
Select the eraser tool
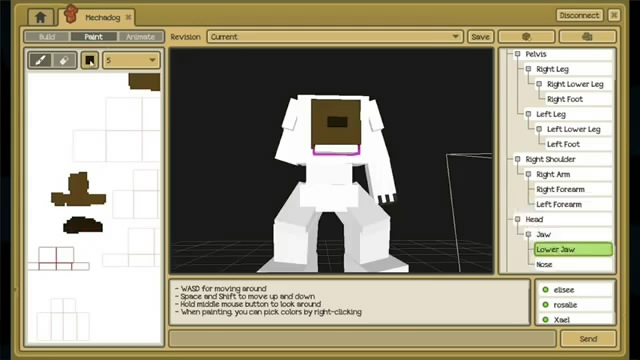coord(64,60)
